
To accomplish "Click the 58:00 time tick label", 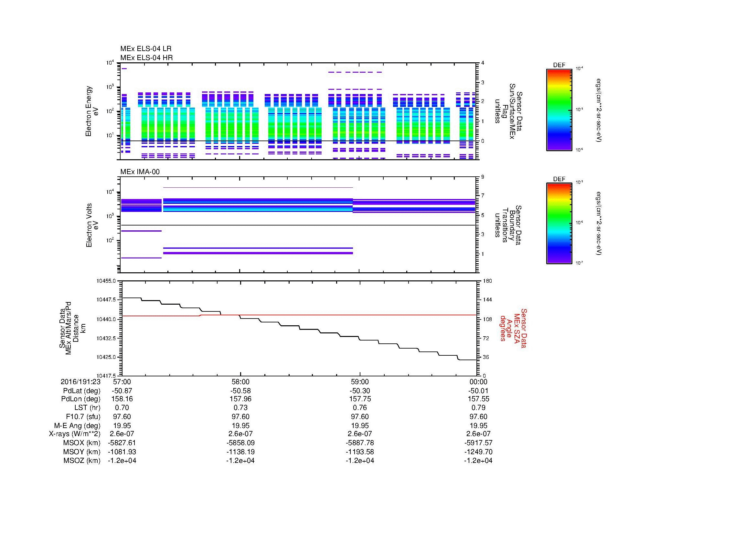I will [241, 382].
